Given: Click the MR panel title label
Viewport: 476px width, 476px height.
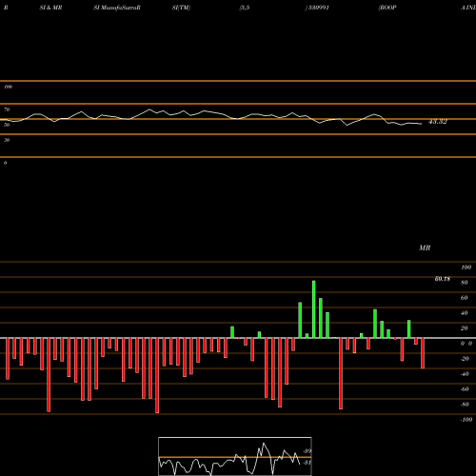Looking at the screenshot, I should tap(425, 248).
